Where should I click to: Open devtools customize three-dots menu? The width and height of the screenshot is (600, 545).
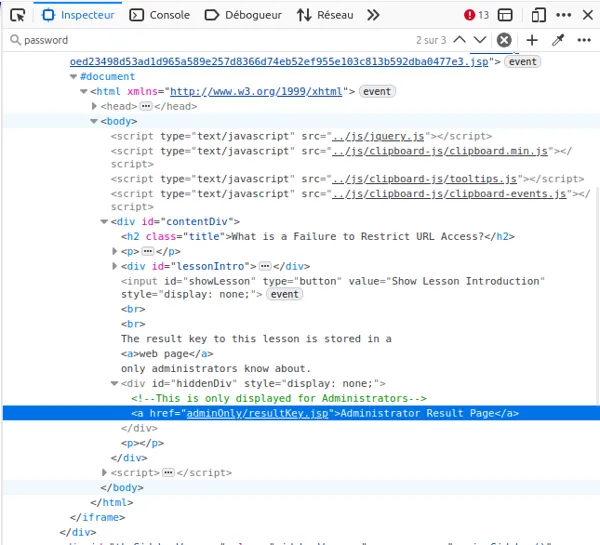564,15
